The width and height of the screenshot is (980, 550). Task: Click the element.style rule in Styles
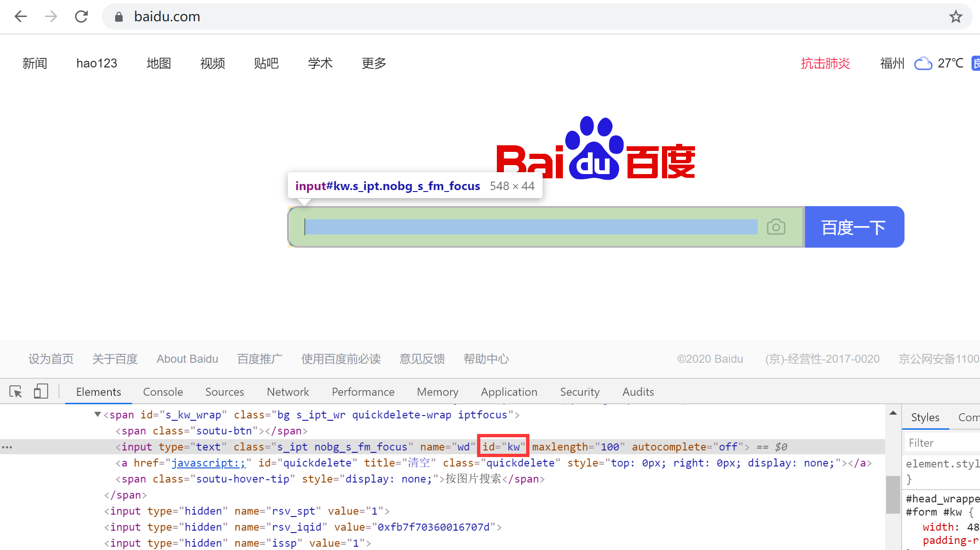pos(942,464)
